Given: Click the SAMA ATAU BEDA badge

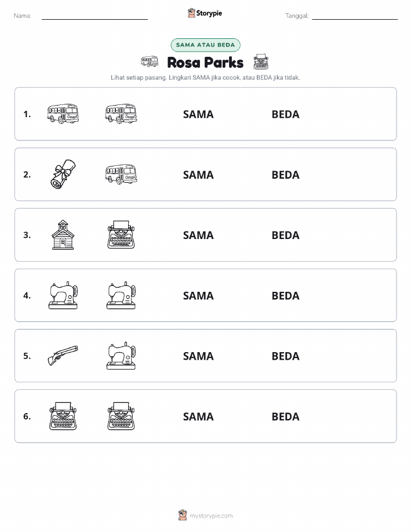Looking at the screenshot, I should pos(205,45).
